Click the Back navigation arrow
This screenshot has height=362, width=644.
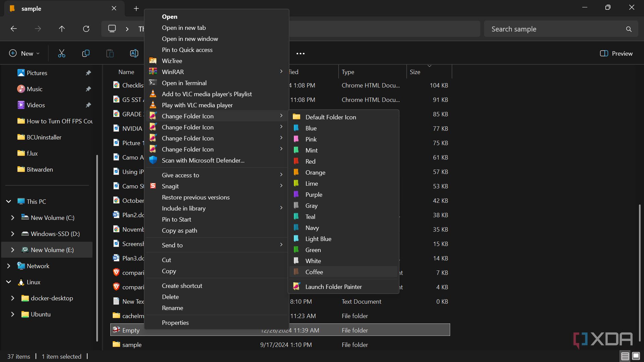pyautogui.click(x=14, y=29)
